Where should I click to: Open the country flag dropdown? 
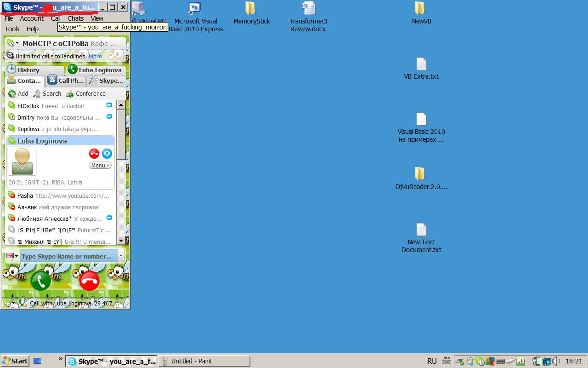click(12, 256)
